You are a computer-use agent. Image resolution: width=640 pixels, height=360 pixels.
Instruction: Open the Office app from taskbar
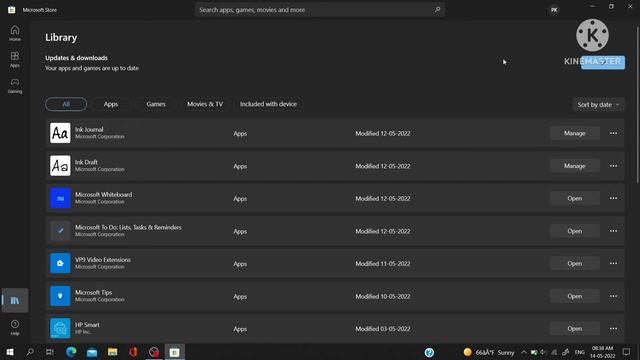pos(133,352)
